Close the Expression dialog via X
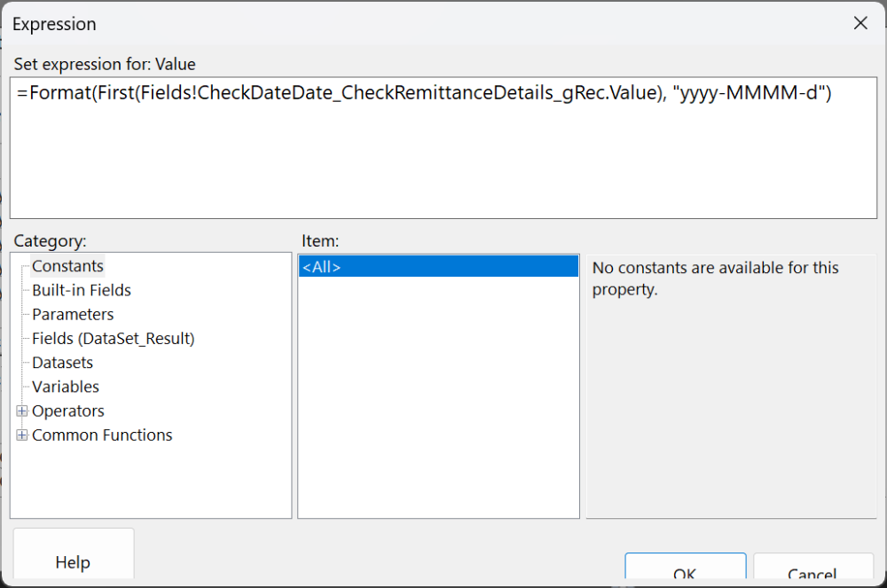The width and height of the screenshot is (887, 588). point(860,23)
